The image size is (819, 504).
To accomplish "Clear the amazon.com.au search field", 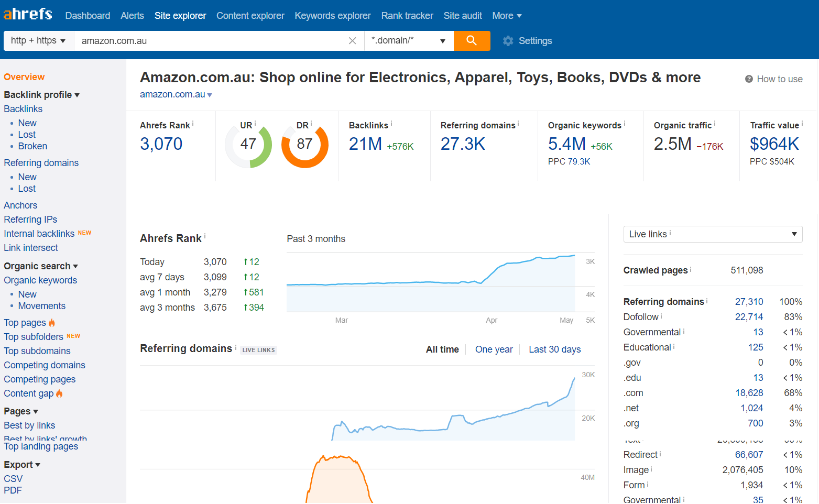I will [352, 41].
